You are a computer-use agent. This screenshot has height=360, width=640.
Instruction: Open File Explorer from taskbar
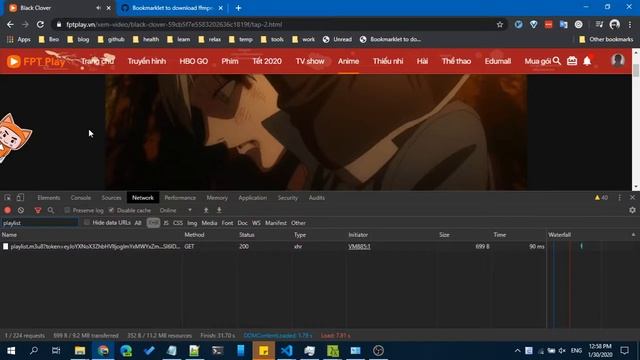point(80,351)
